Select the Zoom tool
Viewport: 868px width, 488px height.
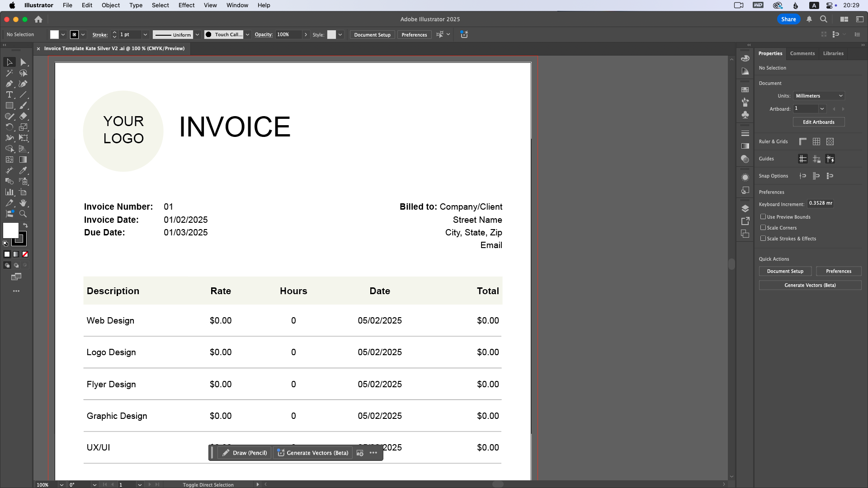(24, 214)
